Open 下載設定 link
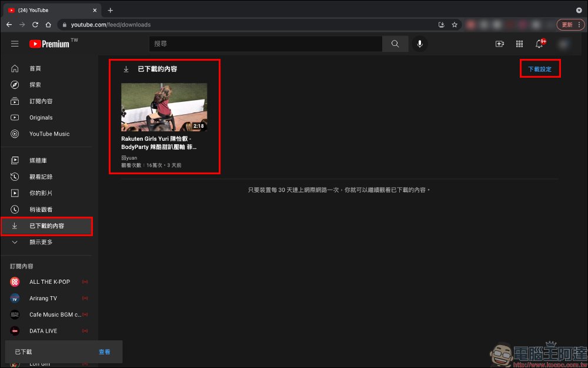This screenshot has height=368, width=588. pos(540,69)
